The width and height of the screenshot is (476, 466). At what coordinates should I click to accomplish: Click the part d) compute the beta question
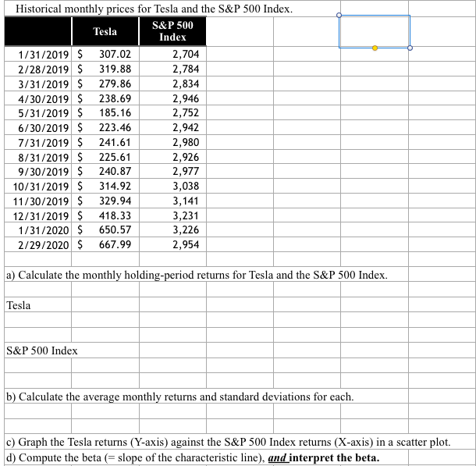(193, 457)
